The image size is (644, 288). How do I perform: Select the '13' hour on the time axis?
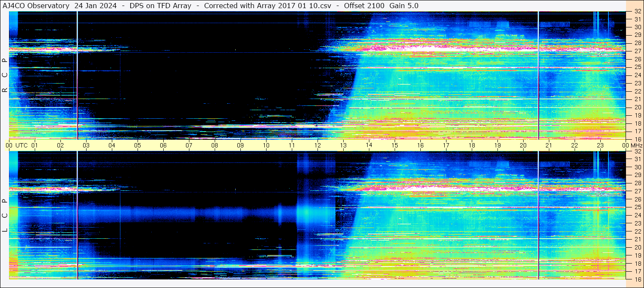[x=343, y=145]
